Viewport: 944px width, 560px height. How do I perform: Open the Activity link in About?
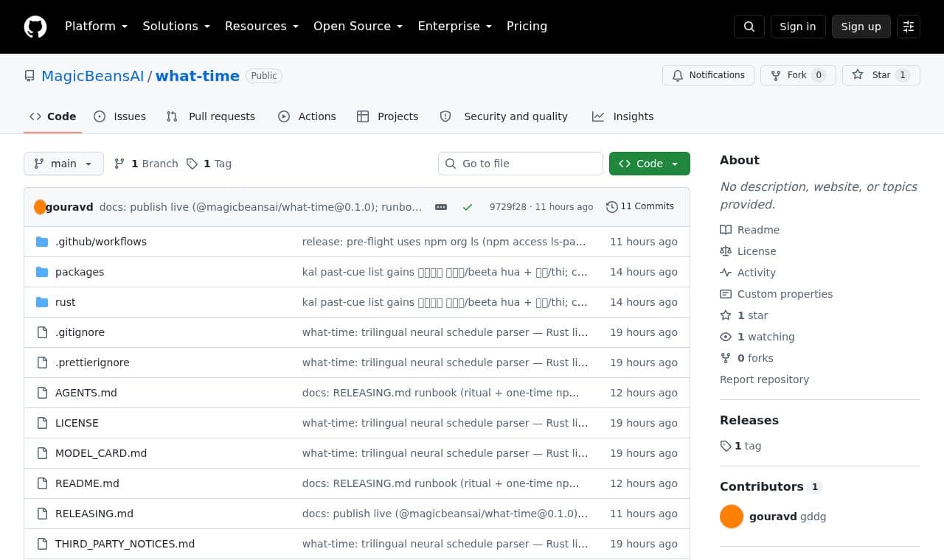[748, 273]
